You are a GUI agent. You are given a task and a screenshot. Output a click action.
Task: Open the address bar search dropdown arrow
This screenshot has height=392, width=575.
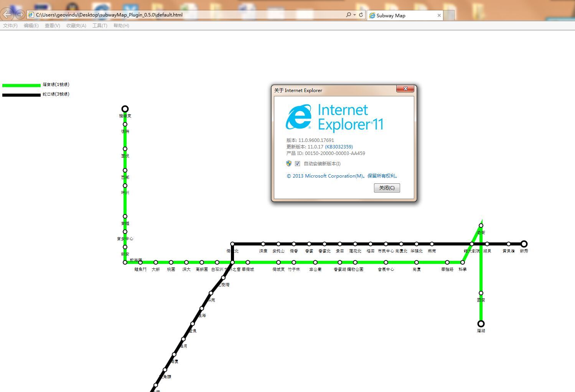pyautogui.click(x=354, y=15)
